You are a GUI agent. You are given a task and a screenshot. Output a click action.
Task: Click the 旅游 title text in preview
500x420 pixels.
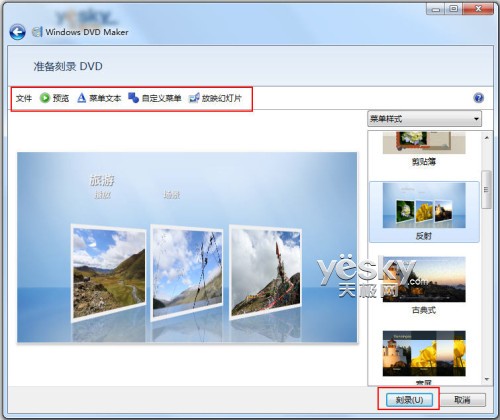click(x=102, y=180)
